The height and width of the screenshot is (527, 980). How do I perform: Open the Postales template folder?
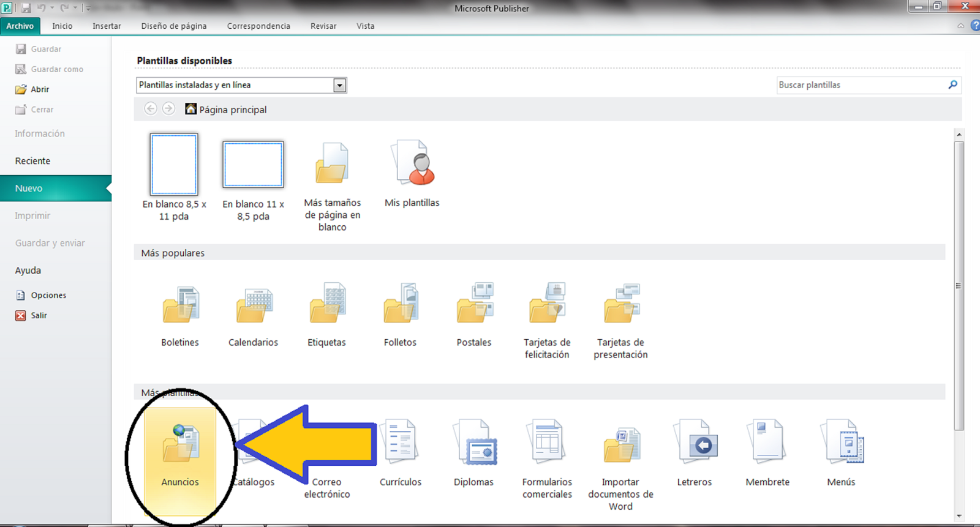coord(474,315)
